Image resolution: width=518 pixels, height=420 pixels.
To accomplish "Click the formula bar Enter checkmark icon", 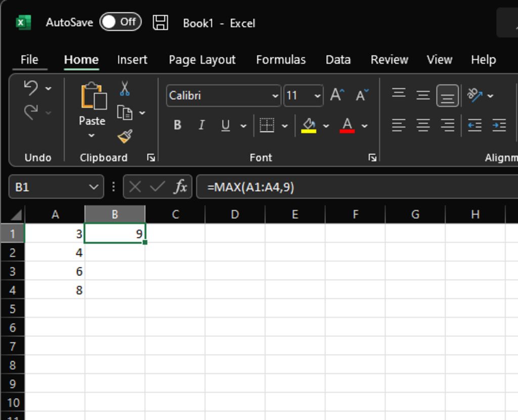I will pyautogui.click(x=158, y=187).
